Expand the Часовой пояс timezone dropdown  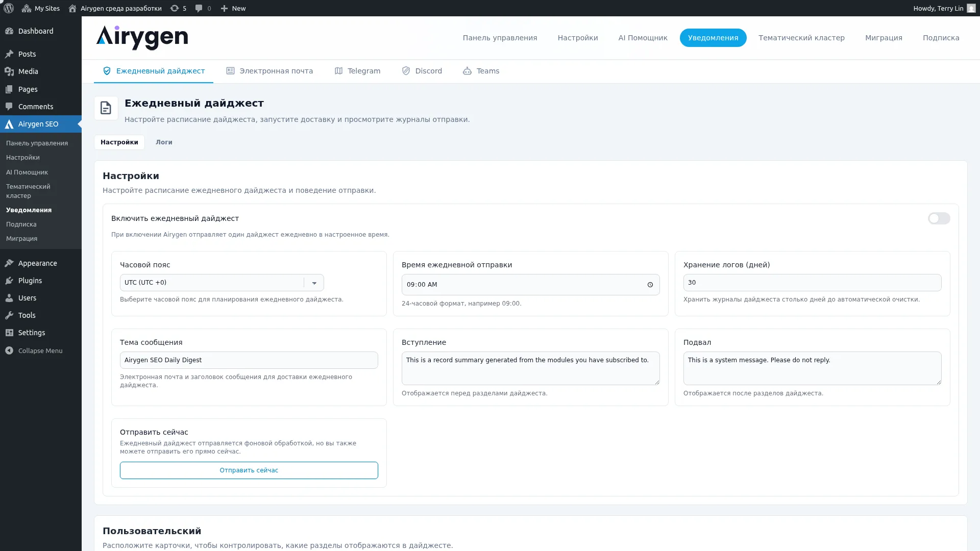pos(314,283)
